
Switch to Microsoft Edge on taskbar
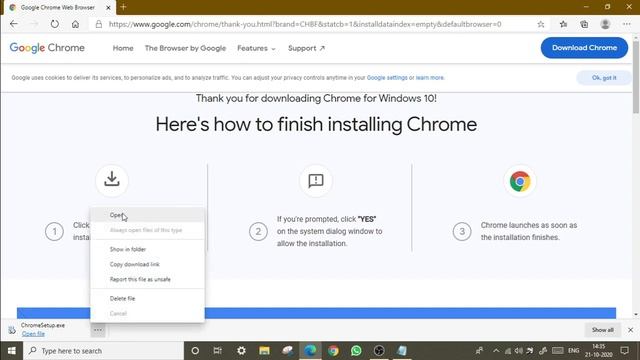tap(310, 351)
